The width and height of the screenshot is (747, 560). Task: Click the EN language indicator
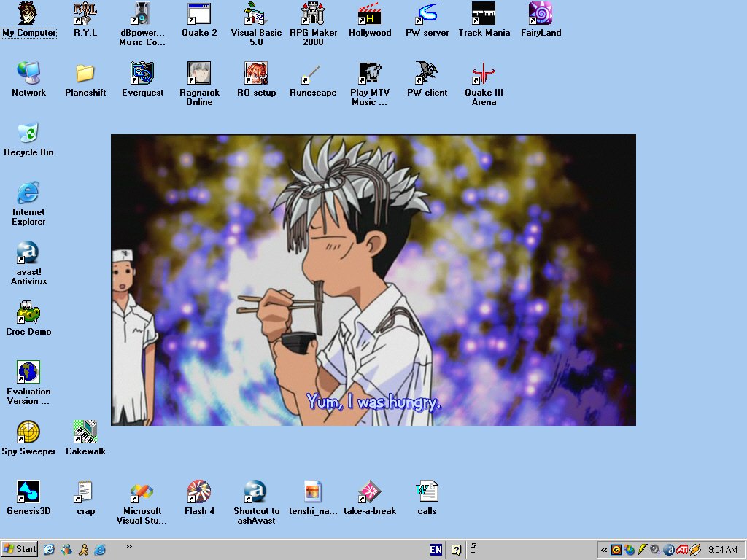coord(436,550)
